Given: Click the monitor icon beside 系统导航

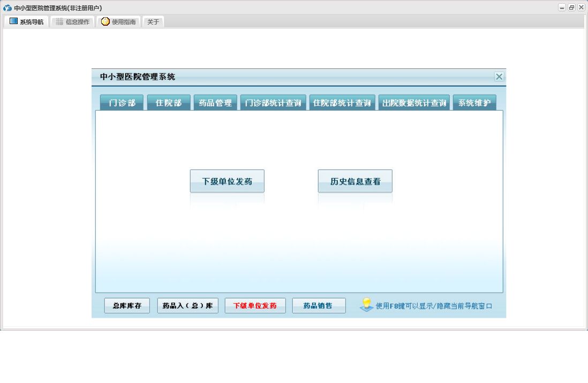Looking at the screenshot, I should (x=13, y=21).
